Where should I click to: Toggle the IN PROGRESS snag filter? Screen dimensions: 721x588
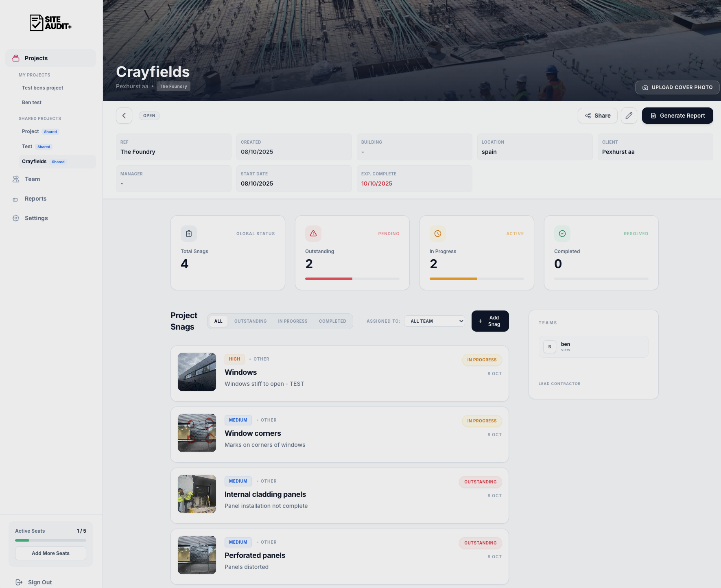pos(293,321)
